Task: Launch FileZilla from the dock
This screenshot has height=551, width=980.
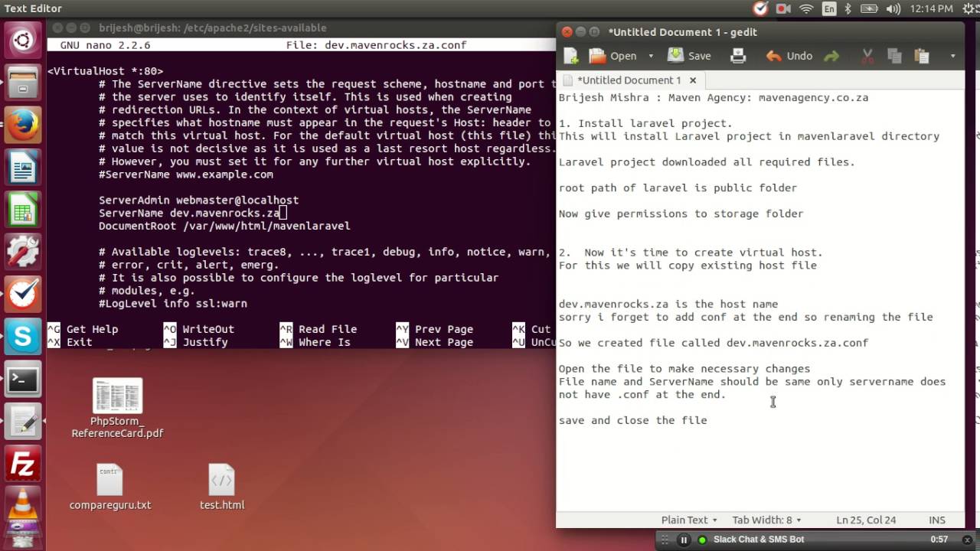Action: [23, 464]
